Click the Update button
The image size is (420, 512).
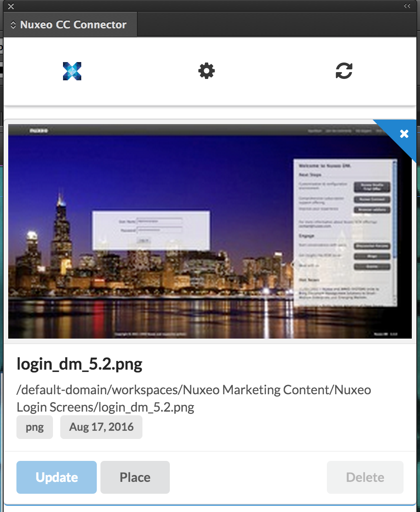click(57, 477)
